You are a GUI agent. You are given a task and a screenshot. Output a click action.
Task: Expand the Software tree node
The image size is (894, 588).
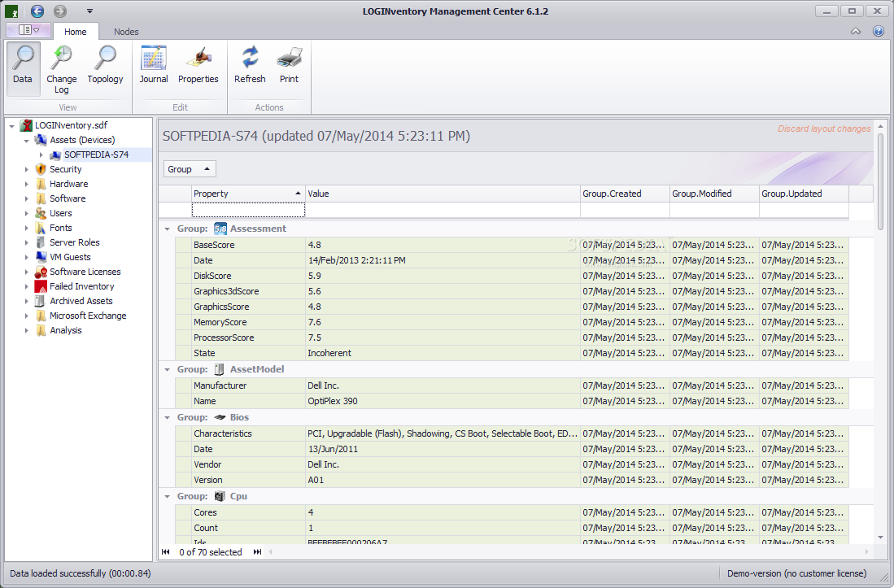[x=26, y=198]
